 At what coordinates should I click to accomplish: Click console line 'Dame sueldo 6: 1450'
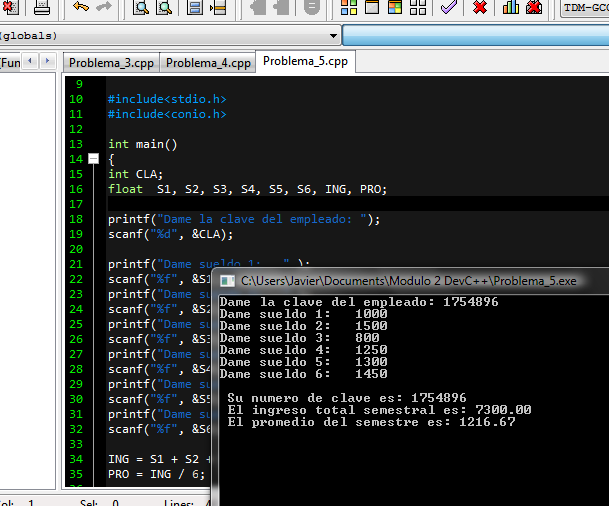(303, 374)
